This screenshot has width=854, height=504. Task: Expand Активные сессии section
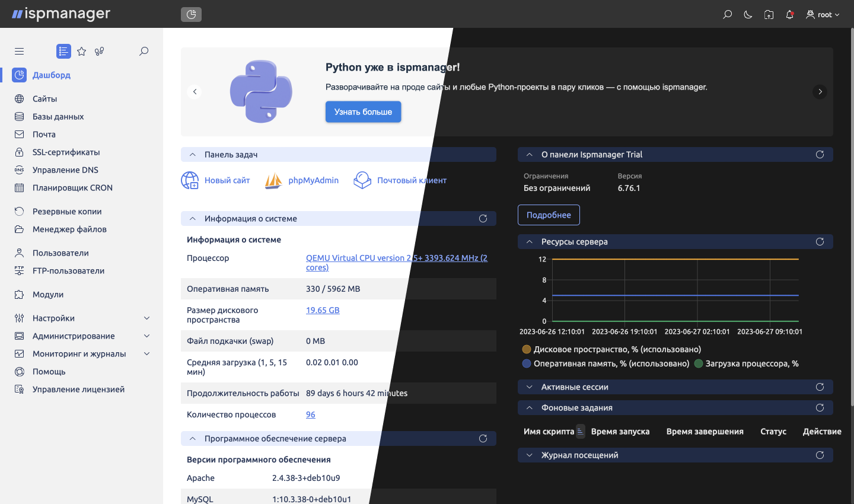click(529, 387)
